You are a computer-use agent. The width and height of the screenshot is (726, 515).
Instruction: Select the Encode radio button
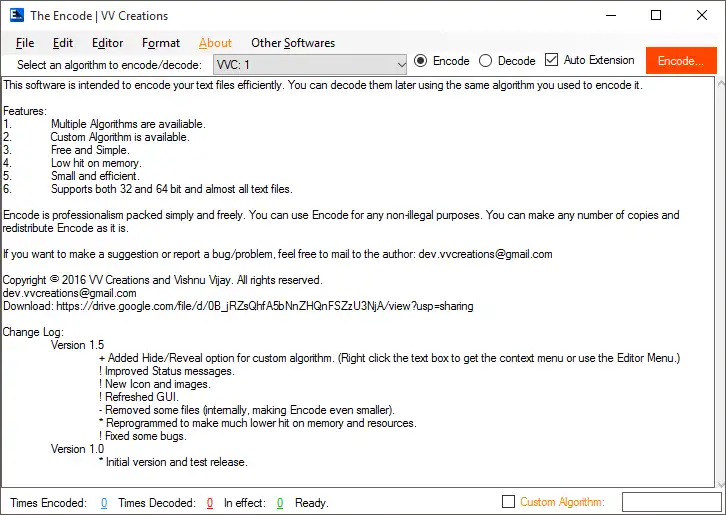441,61
